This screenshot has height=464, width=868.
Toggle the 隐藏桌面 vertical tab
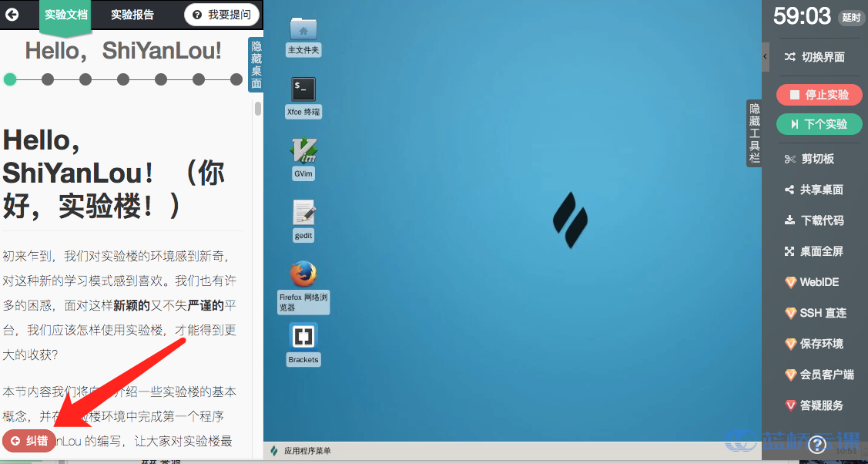click(x=256, y=64)
